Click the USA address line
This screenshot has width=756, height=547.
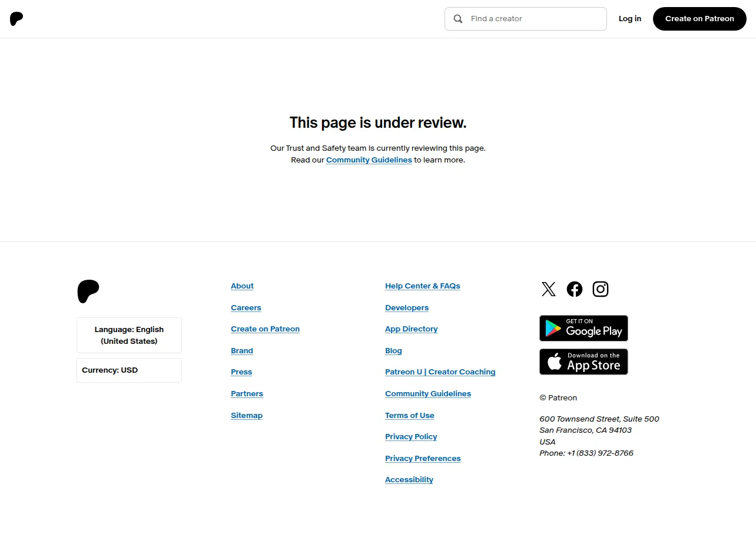[548, 442]
